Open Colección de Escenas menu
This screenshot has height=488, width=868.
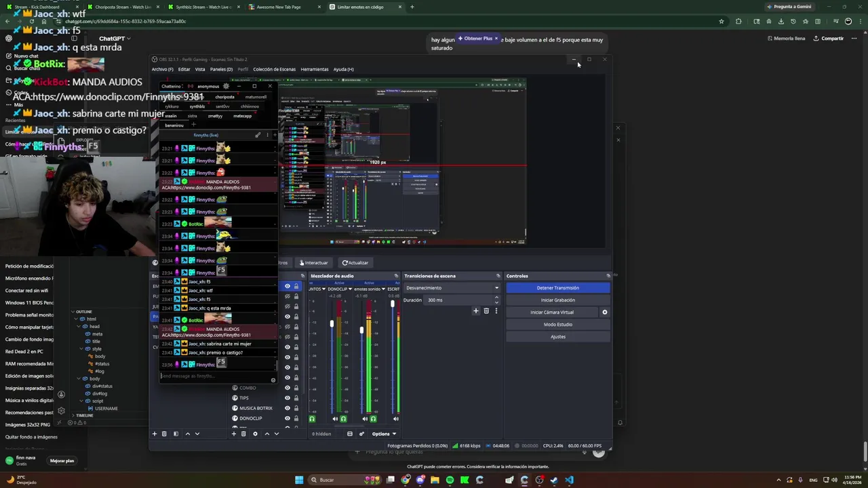pos(274,69)
